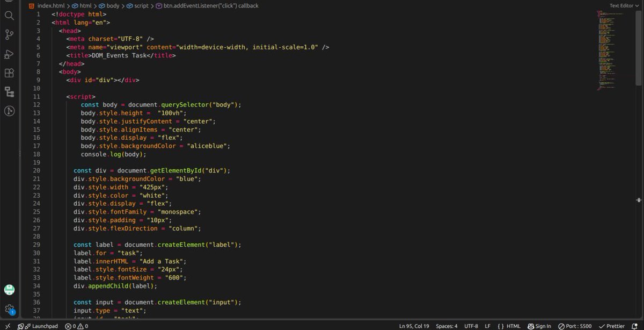Click "monospace" value on line 25

click(178, 212)
